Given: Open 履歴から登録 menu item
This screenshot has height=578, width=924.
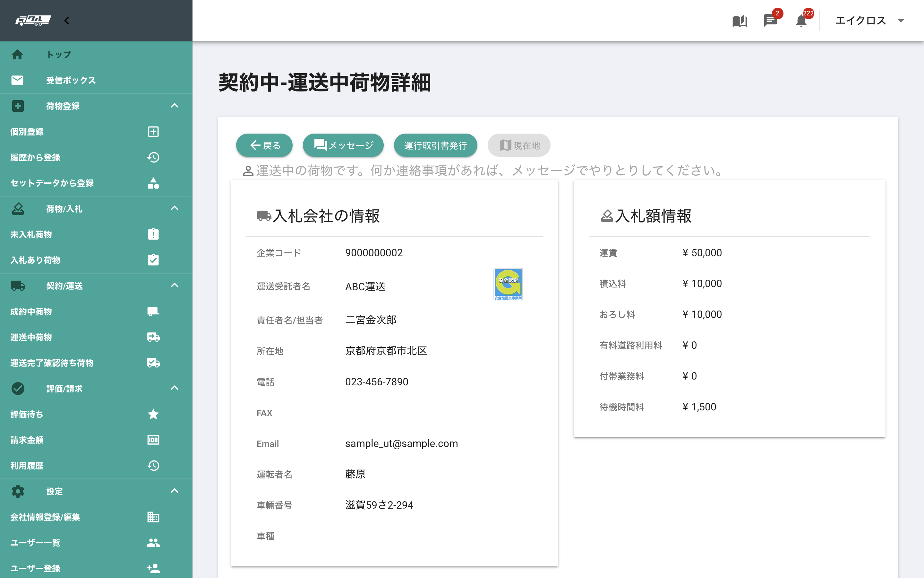Looking at the screenshot, I should (35, 157).
